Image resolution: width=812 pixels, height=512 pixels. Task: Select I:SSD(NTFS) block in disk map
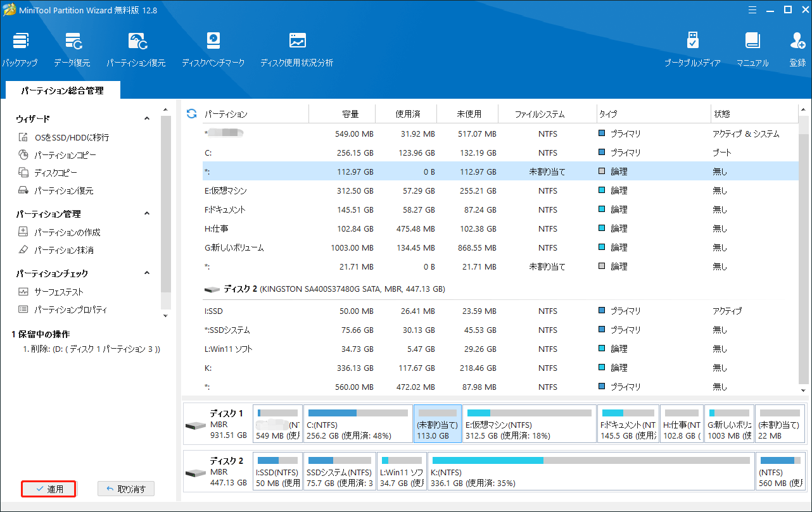tap(277, 471)
